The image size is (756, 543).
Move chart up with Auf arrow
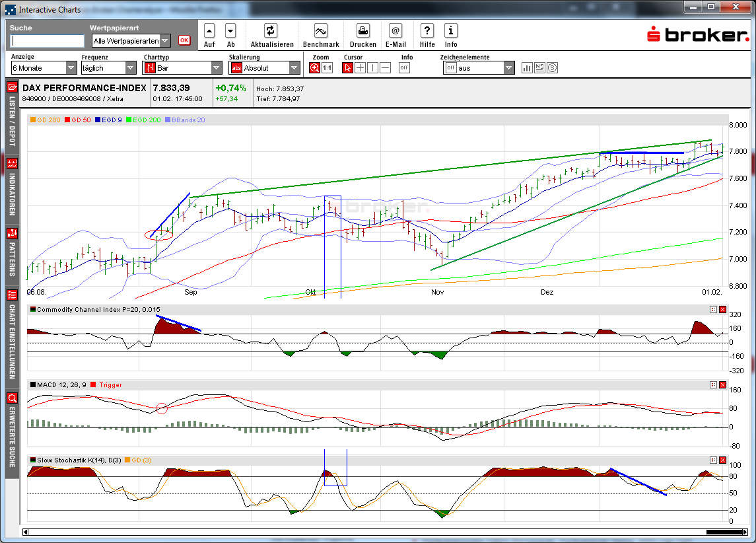(x=209, y=31)
